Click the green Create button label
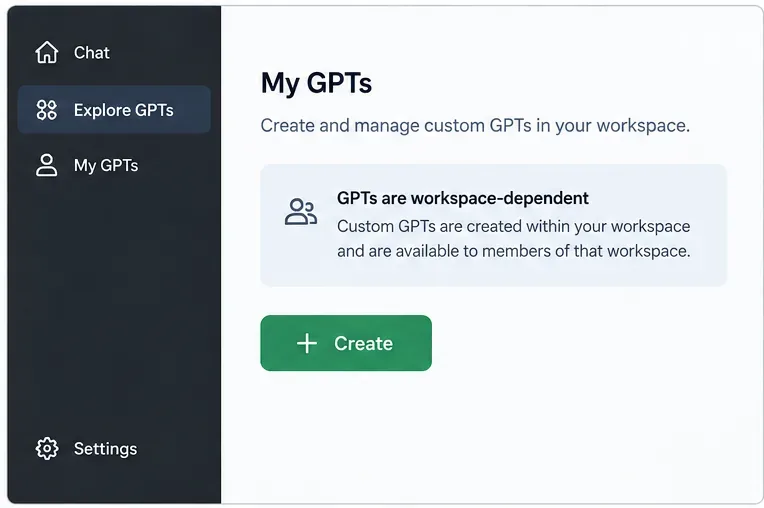Viewport: 764px width, 508px height. coord(363,343)
